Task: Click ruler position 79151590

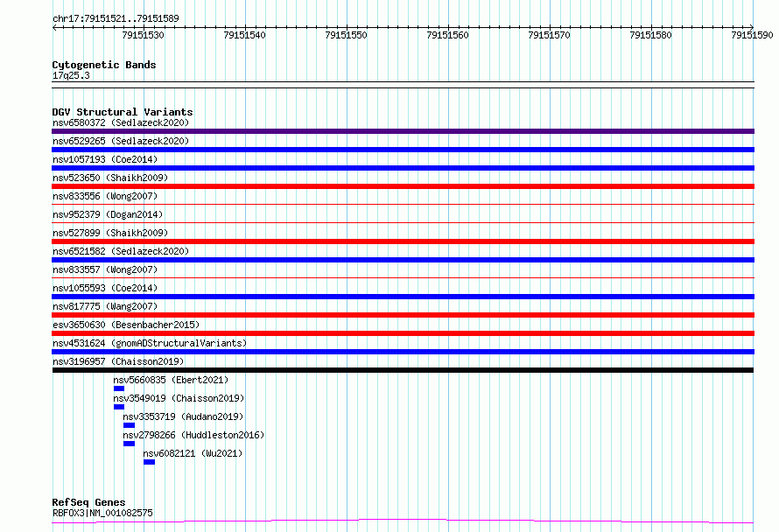Action: coord(752,35)
